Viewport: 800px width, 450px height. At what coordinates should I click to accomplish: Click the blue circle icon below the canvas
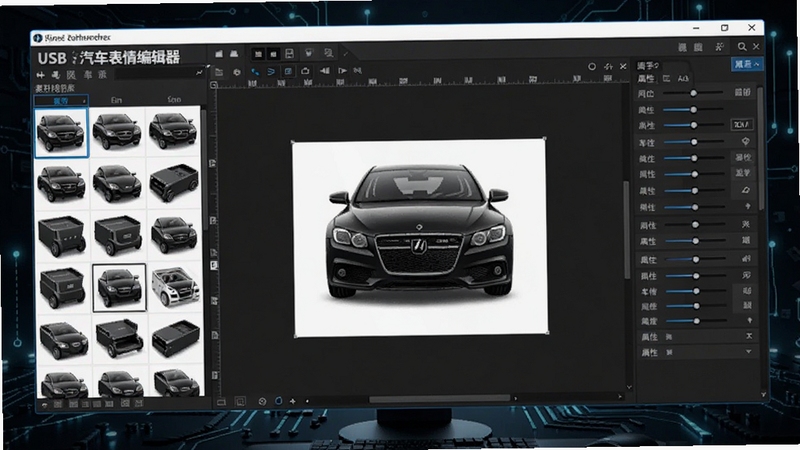[x=279, y=401]
